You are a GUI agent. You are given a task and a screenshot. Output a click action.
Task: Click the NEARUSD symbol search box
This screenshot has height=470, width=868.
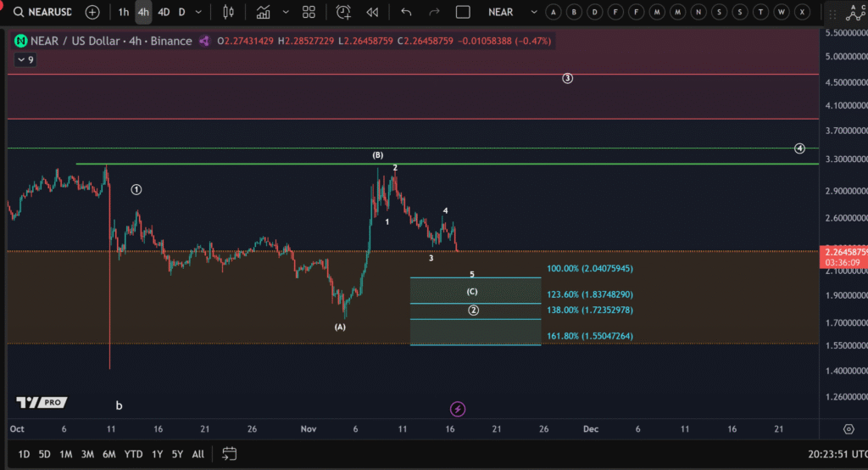pos(42,13)
